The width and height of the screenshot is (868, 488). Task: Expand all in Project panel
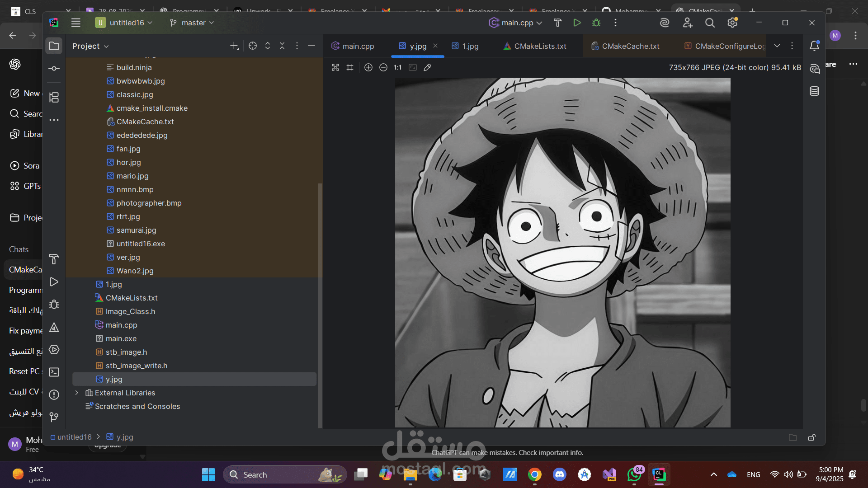pyautogui.click(x=268, y=46)
